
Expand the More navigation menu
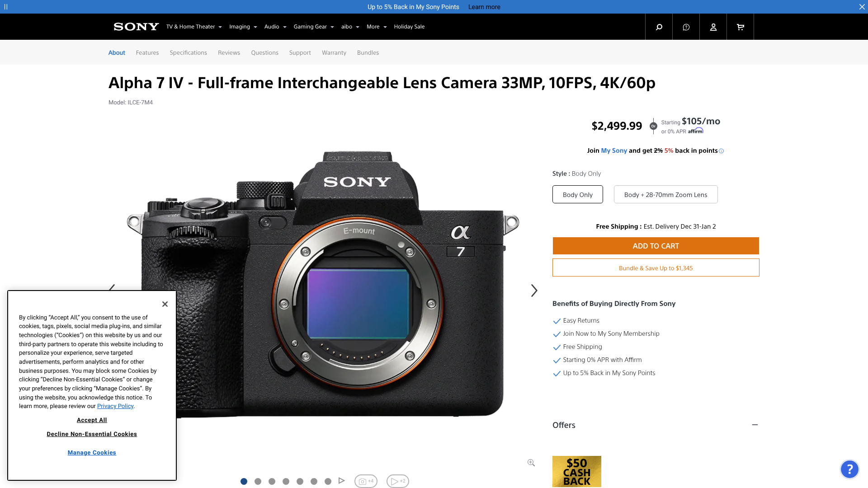[376, 27]
